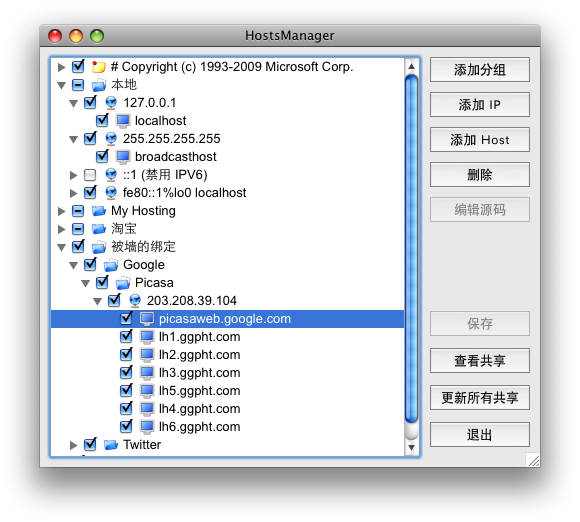Click the note icon beside the Copyright row
Screen dimensions: 580x522
[99, 67]
